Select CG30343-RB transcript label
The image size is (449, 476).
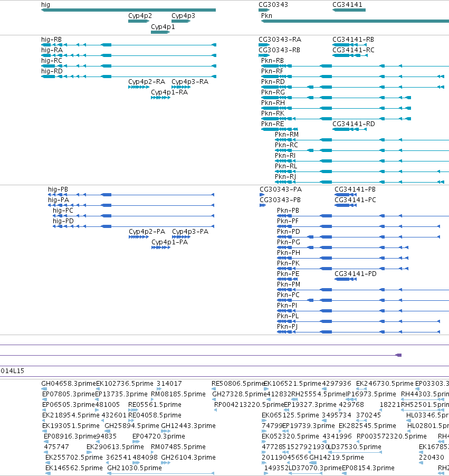279,50
